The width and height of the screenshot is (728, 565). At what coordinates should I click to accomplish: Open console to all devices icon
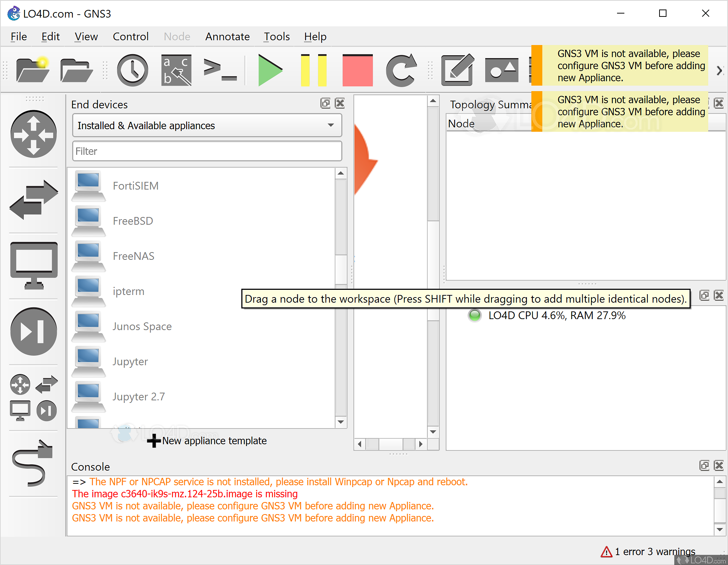tap(220, 70)
